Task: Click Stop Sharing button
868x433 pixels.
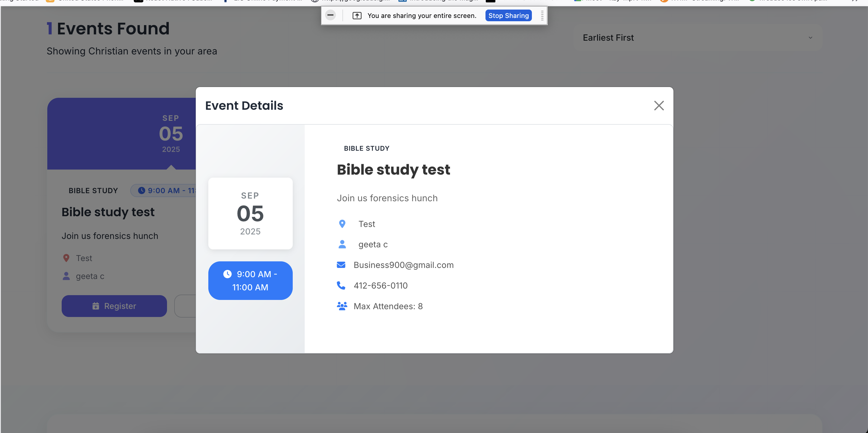Action: pyautogui.click(x=509, y=16)
